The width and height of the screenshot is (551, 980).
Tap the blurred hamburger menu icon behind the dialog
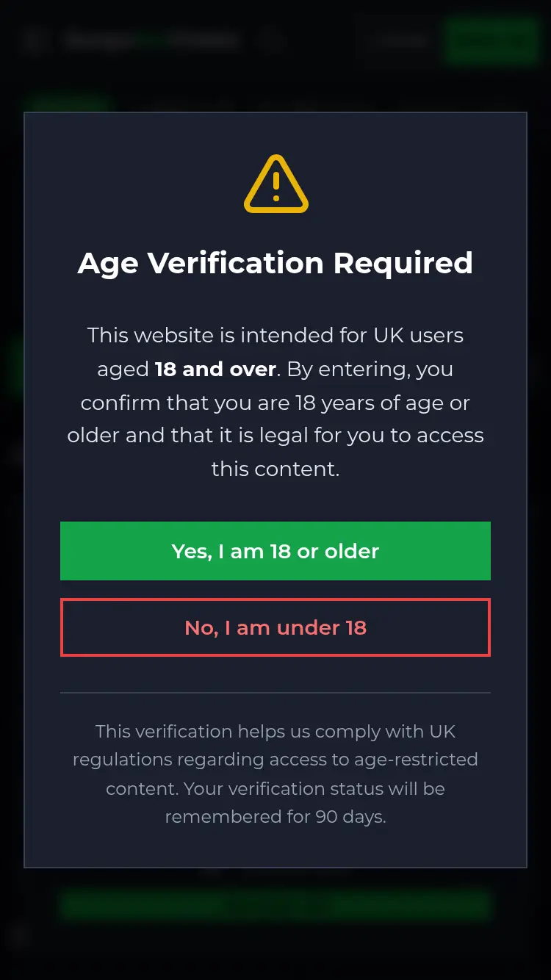click(32, 40)
